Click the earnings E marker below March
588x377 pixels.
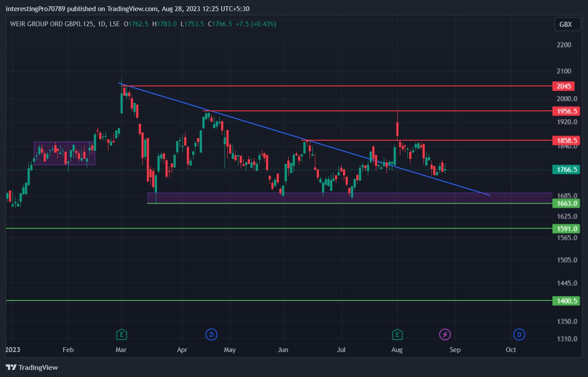click(x=121, y=334)
